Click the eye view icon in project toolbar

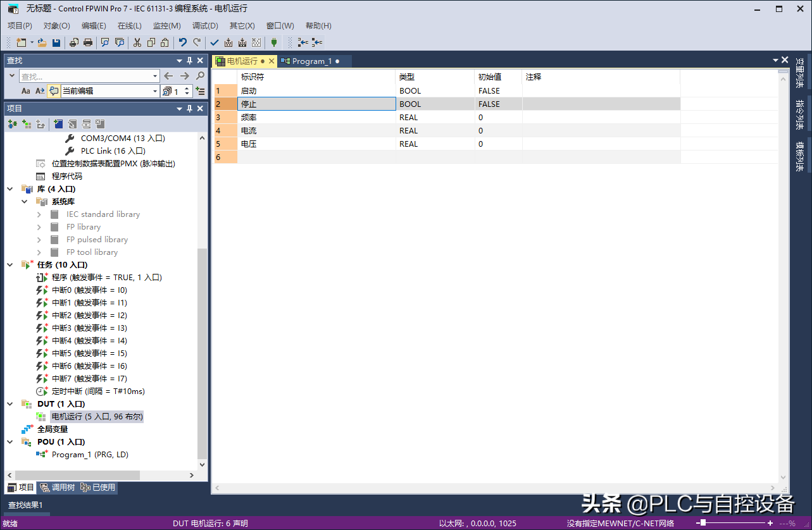[86, 124]
